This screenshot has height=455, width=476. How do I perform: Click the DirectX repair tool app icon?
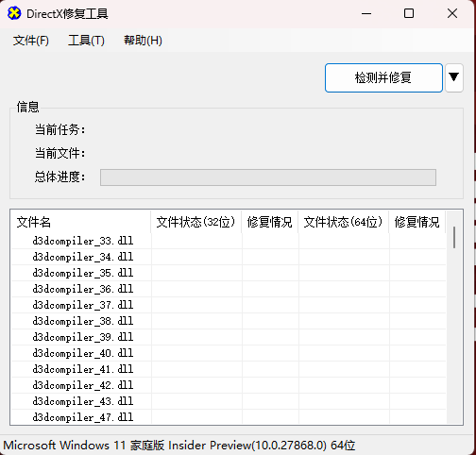[x=14, y=13]
